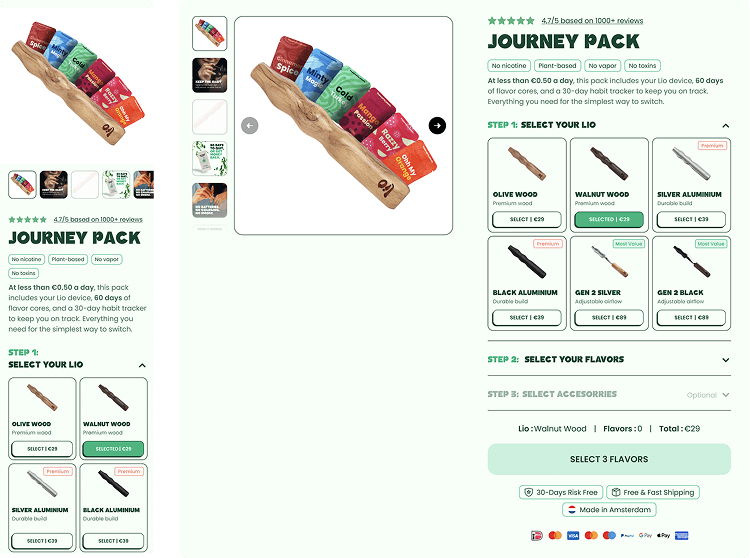Click the previous image arrow in gallery
Screen dimensions: 750x558
point(250,126)
